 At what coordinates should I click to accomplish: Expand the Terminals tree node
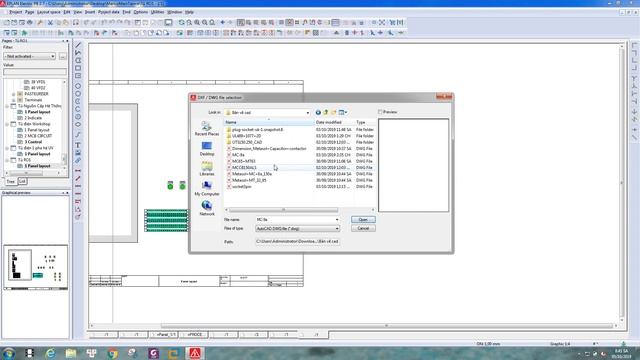point(13,100)
